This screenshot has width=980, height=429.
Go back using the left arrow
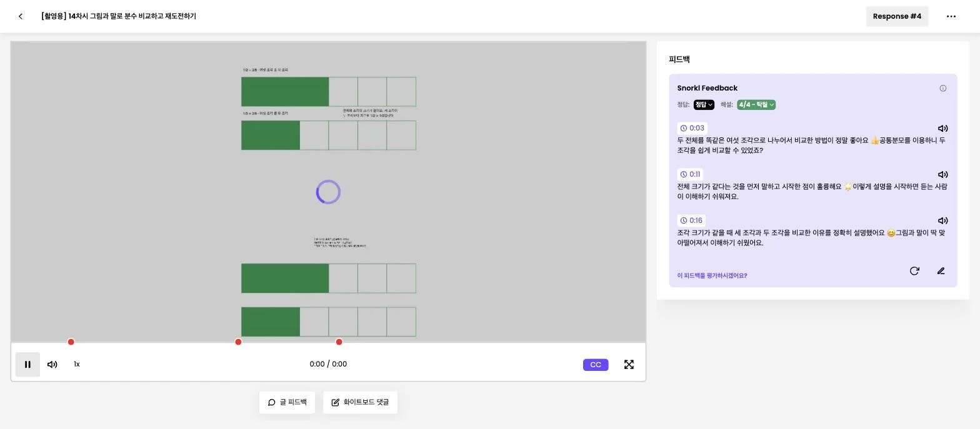click(x=21, y=16)
